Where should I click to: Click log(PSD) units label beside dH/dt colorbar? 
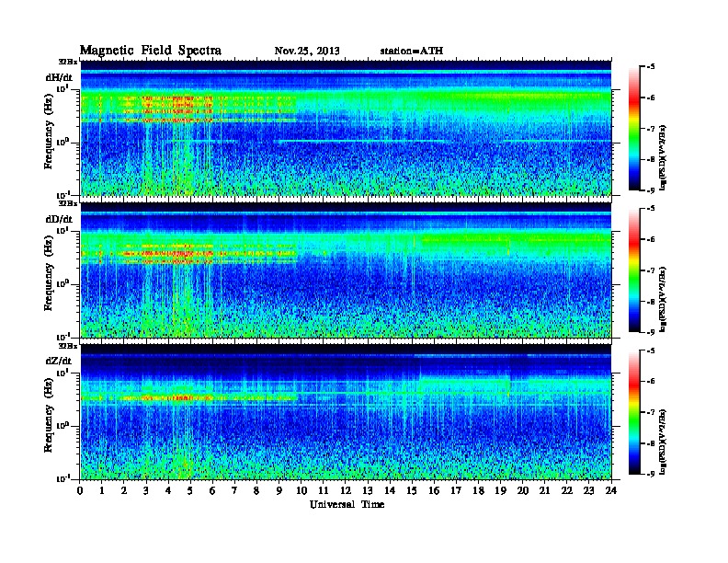pyautogui.click(x=663, y=156)
